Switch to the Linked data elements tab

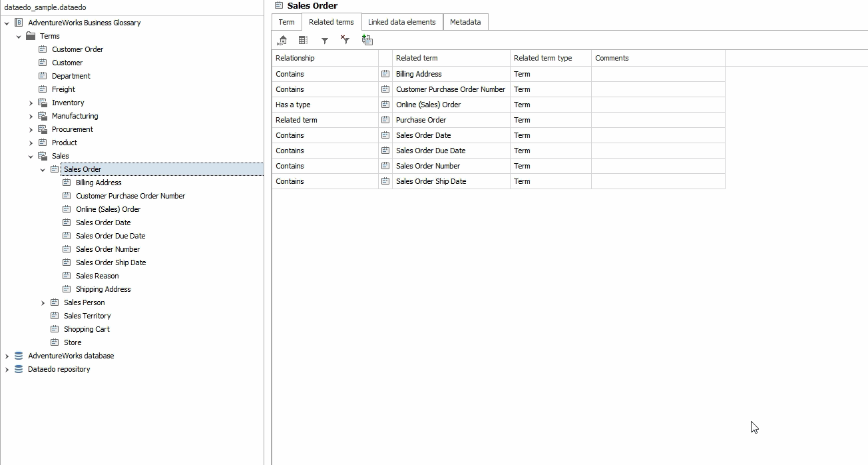(401, 22)
